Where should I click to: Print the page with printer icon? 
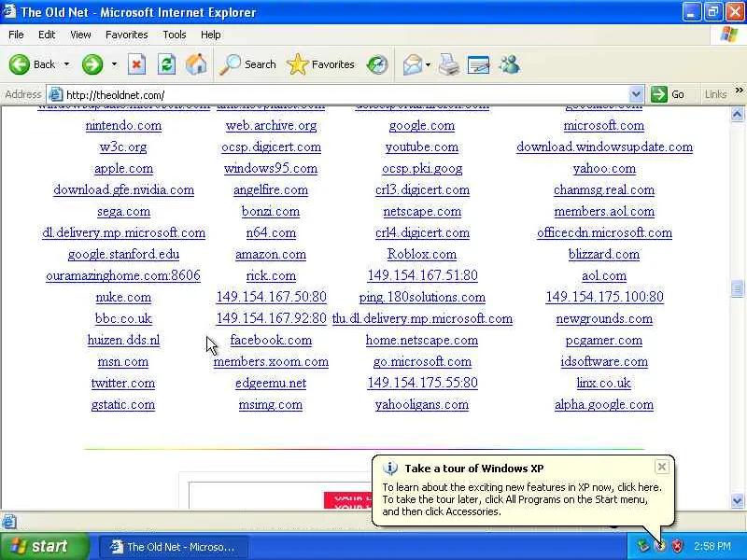[448, 64]
